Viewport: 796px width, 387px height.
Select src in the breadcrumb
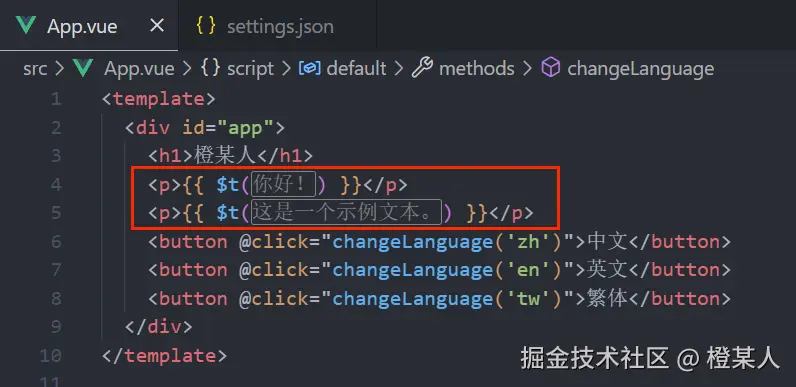pyautogui.click(x=35, y=69)
